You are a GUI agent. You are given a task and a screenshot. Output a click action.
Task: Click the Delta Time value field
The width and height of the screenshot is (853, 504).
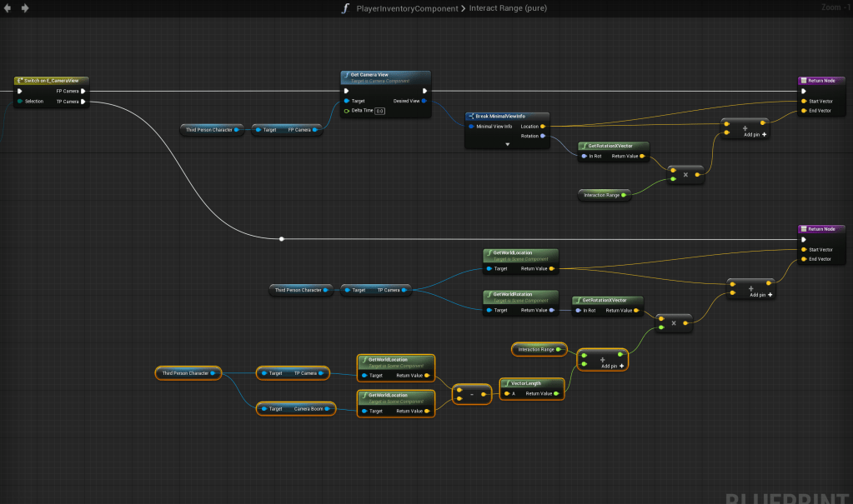click(379, 111)
